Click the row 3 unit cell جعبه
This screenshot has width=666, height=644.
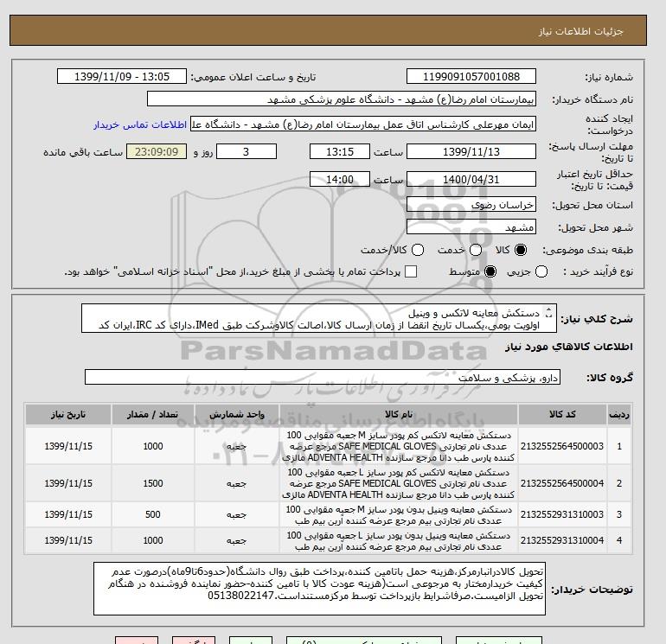237,514
